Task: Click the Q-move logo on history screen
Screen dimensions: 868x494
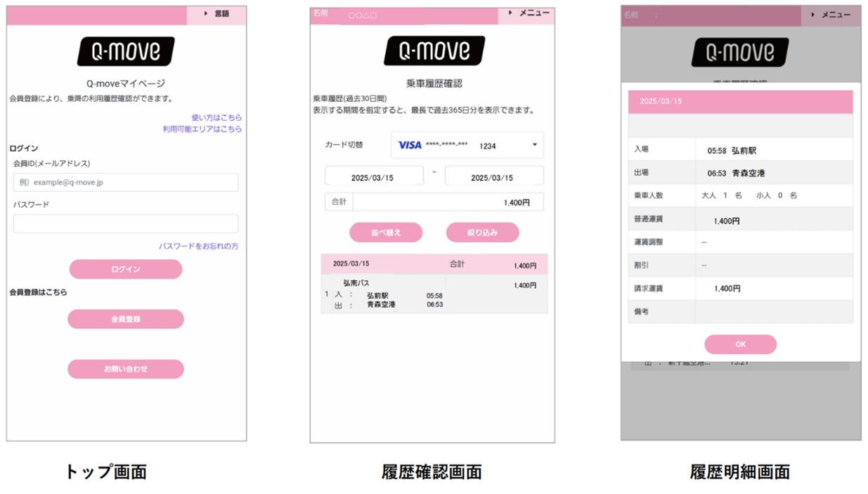Action: point(434,51)
